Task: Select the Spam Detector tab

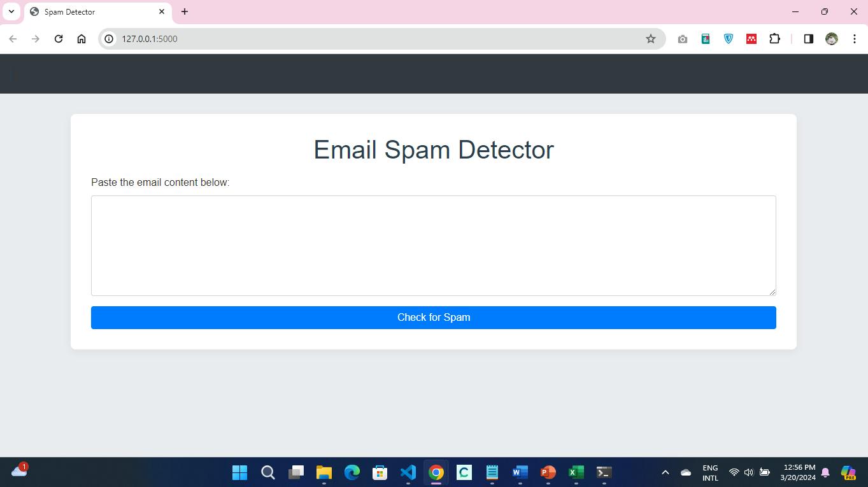Action: coord(89,11)
